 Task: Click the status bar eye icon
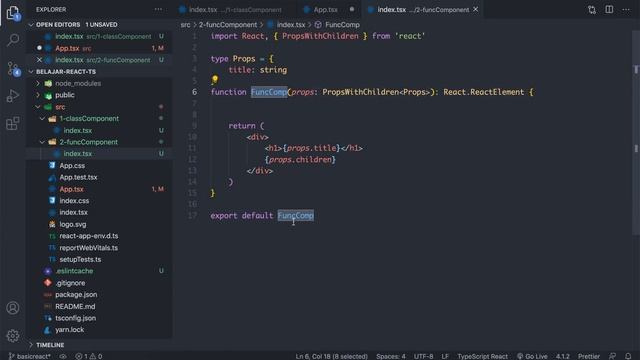[62, 356]
